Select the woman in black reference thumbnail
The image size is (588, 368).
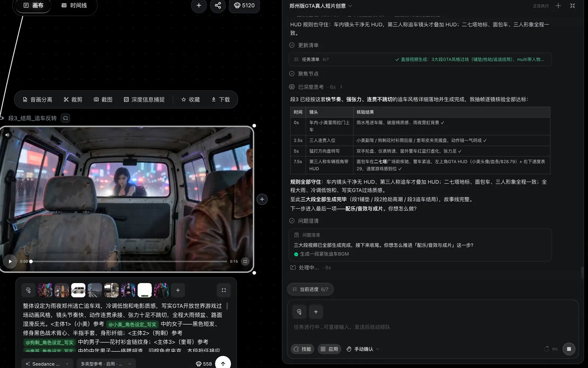click(128, 290)
